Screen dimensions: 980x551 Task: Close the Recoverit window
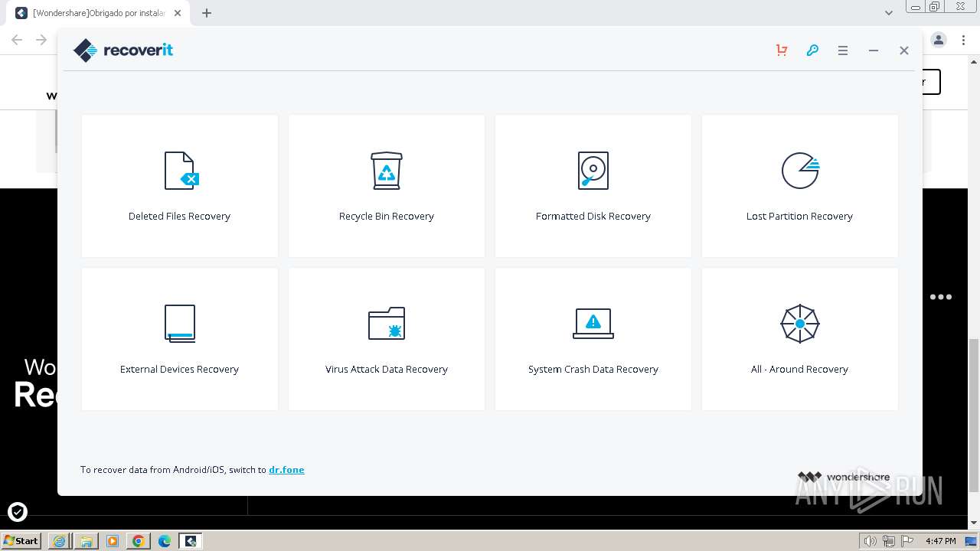pos(904,51)
